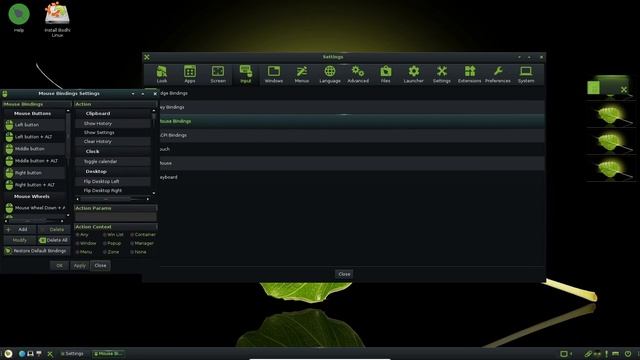Open Key Bindings in the Input list
Screen dimensions: 640x360
[x=352, y=107]
